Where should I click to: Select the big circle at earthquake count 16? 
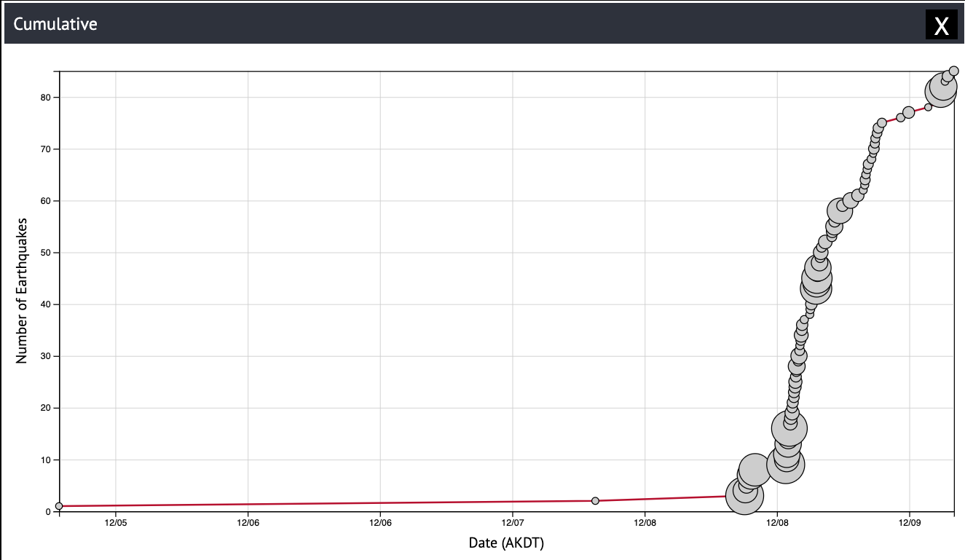[789, 428]
